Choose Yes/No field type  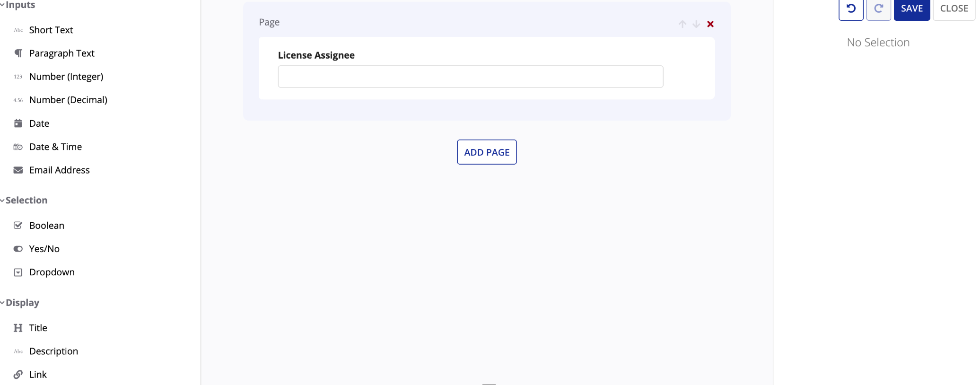tap(44, 249)
